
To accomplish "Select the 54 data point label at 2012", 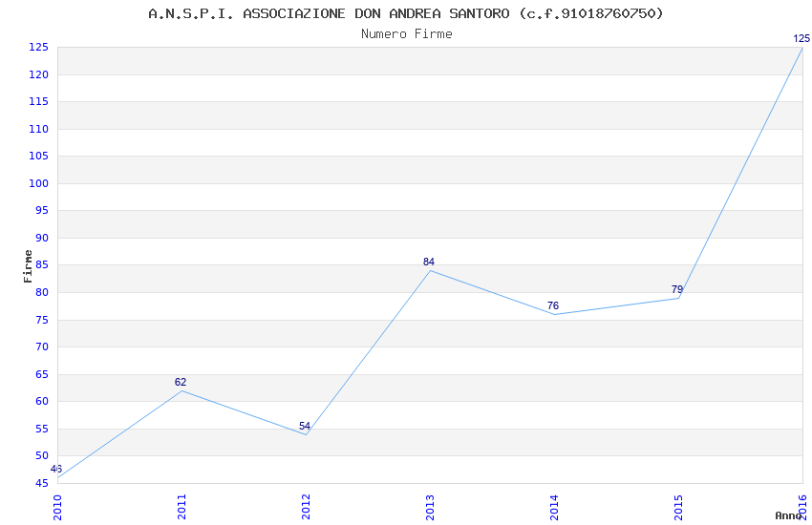I will pos(305,426).
